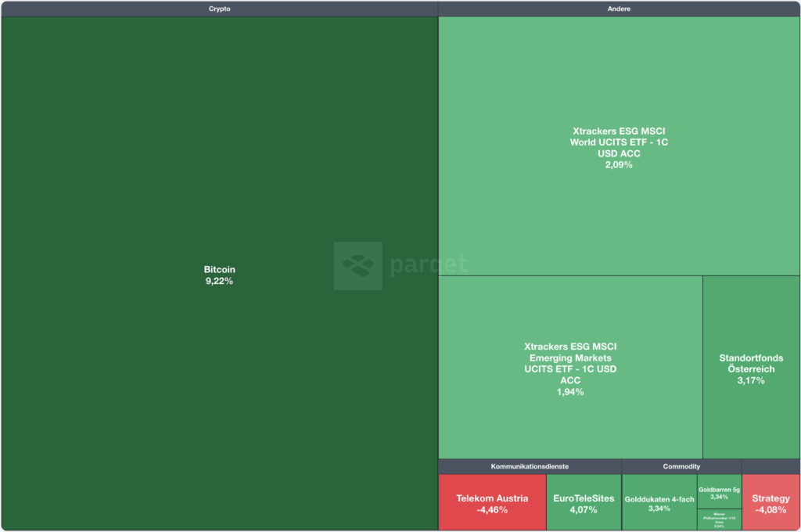Click the Andere category header
This screenshot has width=801, height=532.
(x=619, y=9)
